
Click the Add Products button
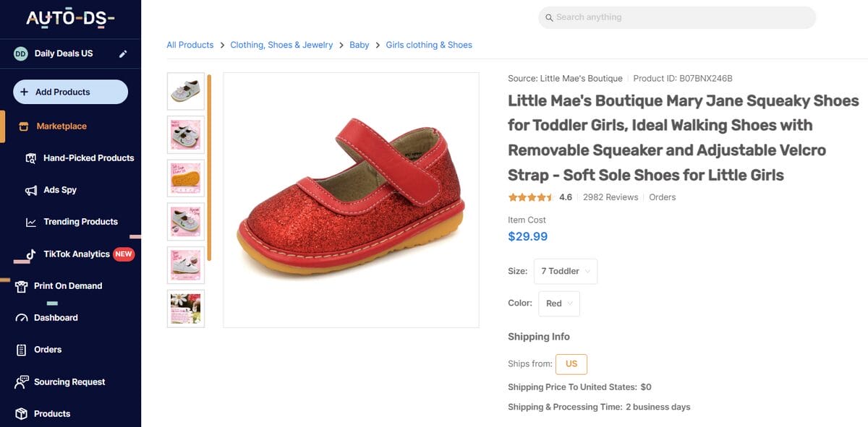coord(70,92)
